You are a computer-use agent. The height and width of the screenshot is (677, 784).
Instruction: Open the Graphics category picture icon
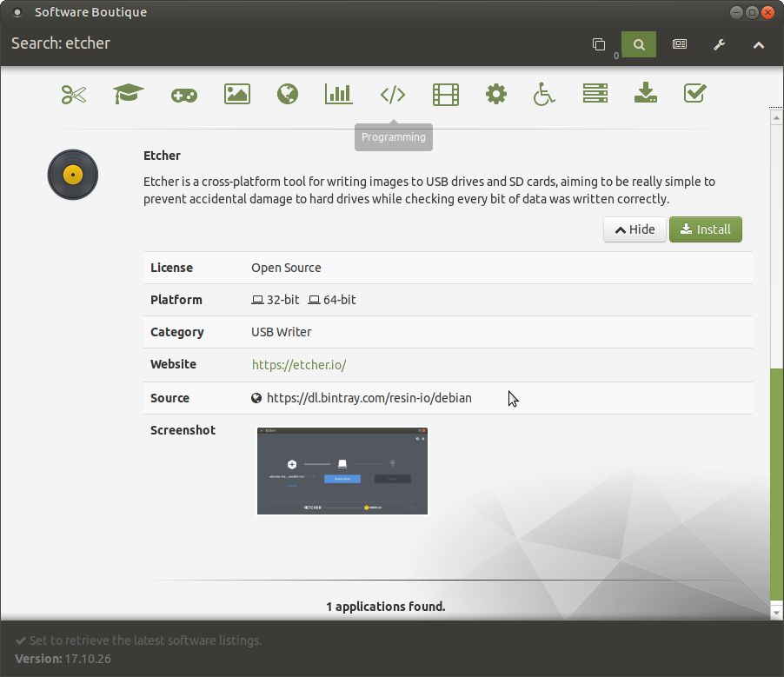pos(237,94)
